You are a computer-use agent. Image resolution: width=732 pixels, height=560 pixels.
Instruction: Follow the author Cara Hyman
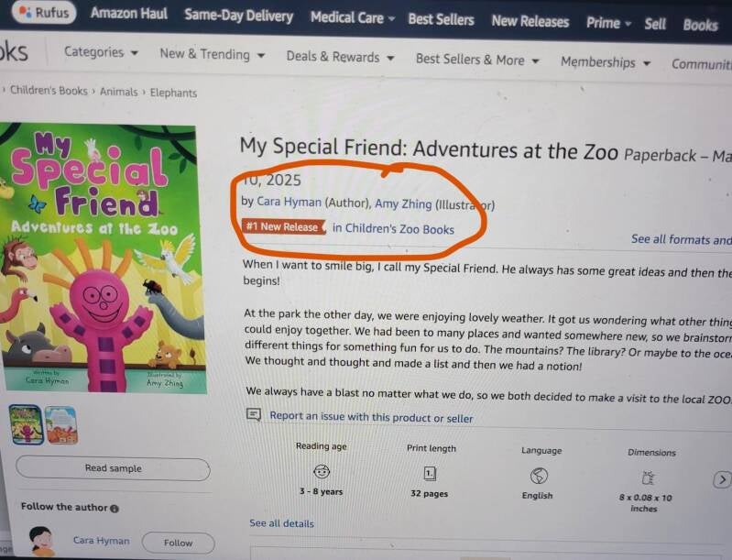(x=178, y=542)
